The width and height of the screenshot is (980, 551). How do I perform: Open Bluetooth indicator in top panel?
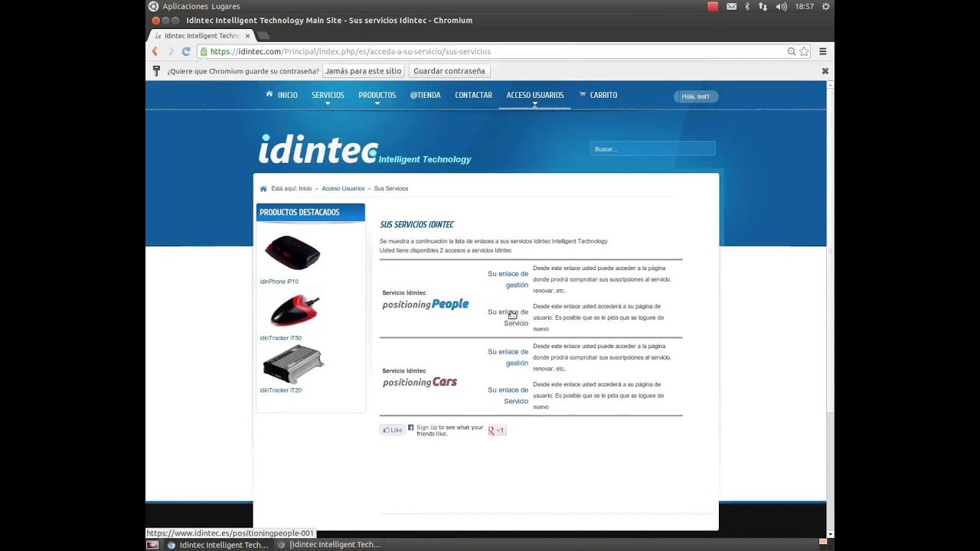(x=747, y=6)
